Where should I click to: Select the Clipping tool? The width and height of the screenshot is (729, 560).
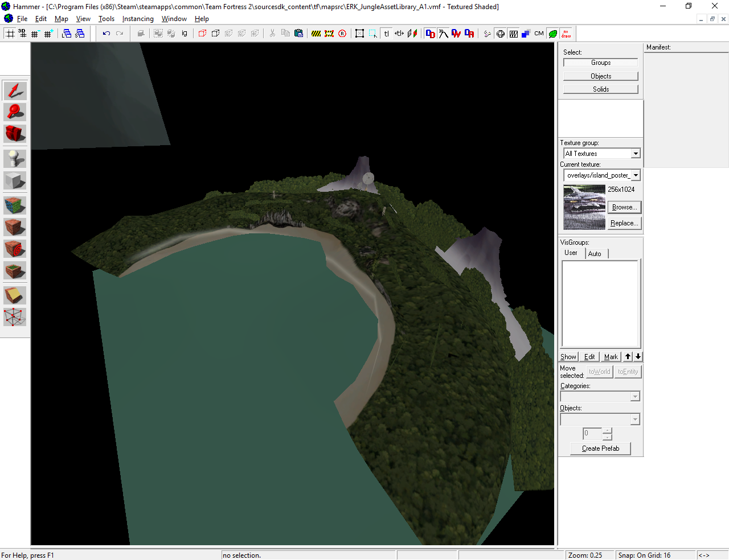[x=15, y=295]
